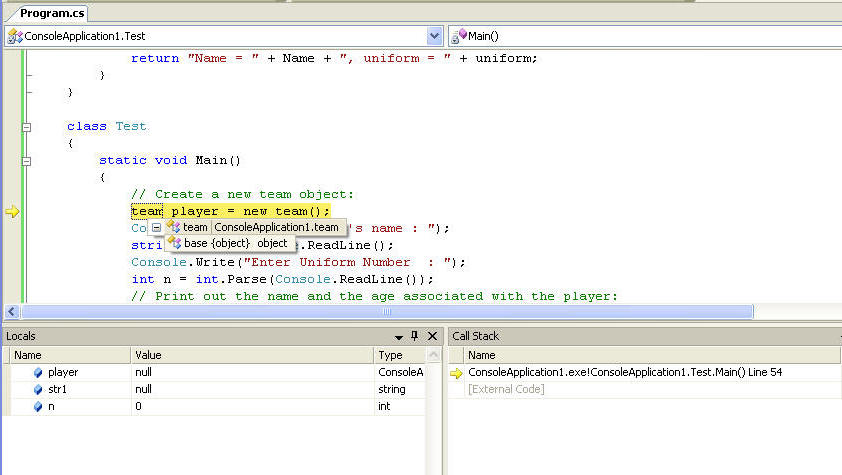Viewport: 842px width, 475px height.
Task: Close the Locals panel
Action: pyautogui.click(x=432, y=337)
